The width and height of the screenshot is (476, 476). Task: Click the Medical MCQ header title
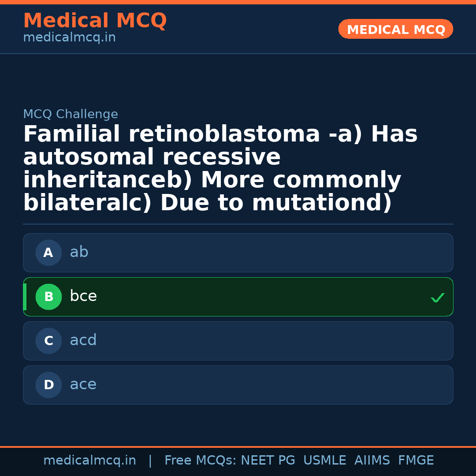click(95, 21)
